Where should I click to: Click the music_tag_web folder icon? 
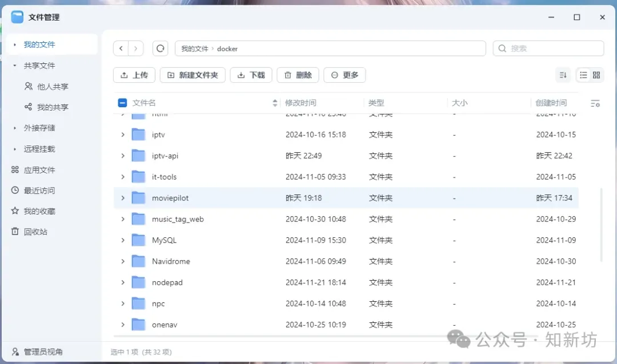coord(138,219)
